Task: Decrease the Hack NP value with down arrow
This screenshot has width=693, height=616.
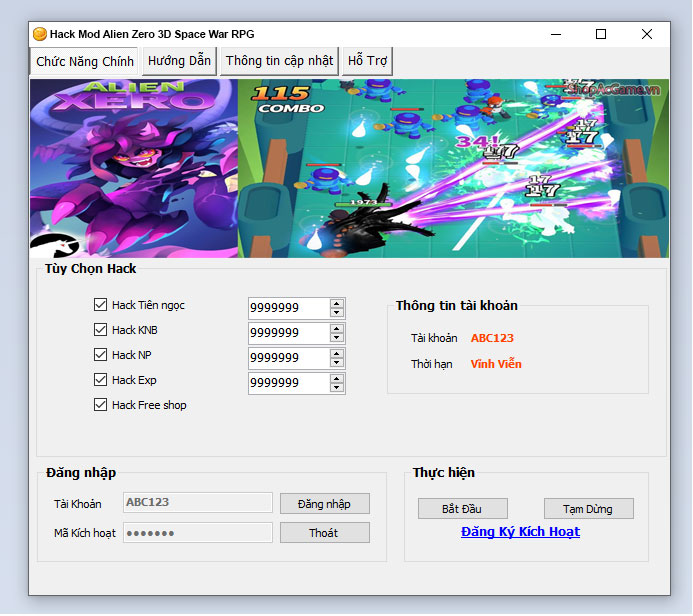Action: pos(337,362)
